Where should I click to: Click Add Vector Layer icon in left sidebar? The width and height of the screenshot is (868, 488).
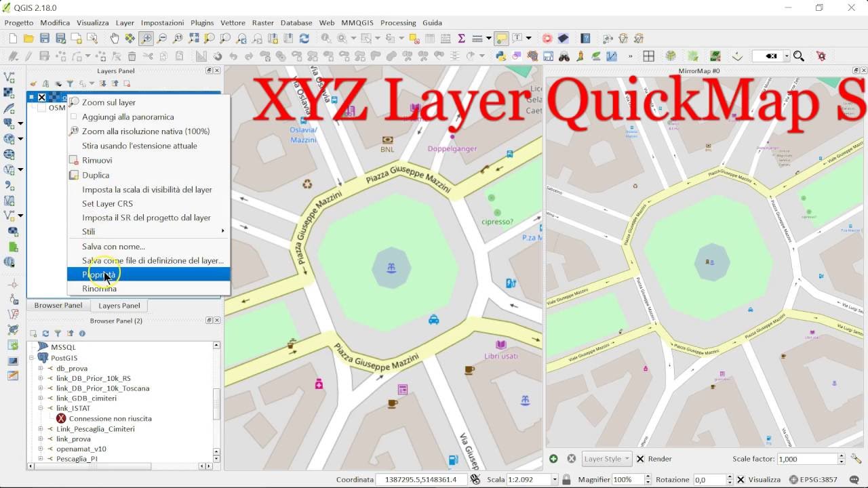coord(9,77)
